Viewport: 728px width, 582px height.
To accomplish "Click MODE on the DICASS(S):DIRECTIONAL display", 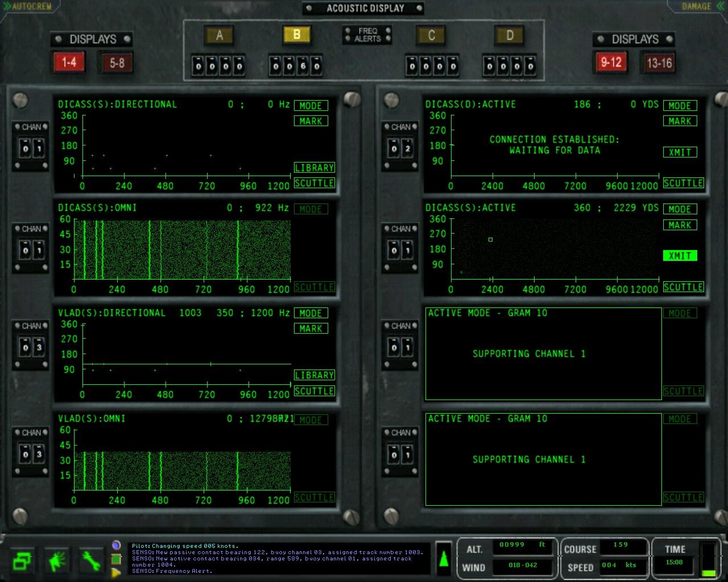I will click(311, 106).
